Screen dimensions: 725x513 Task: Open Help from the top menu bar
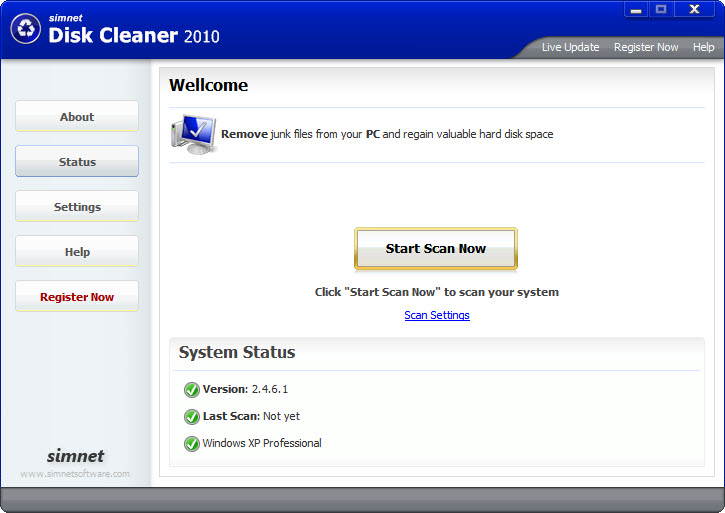click(x=703, y=47)
